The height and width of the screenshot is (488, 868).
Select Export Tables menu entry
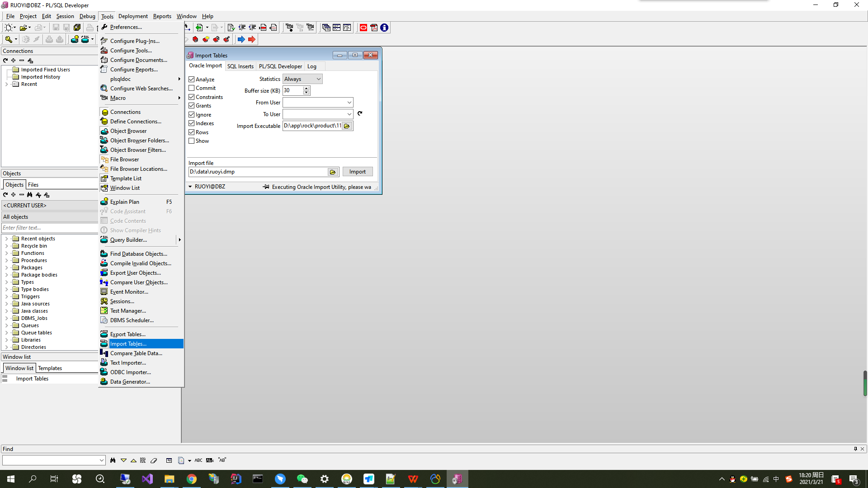coord(128,334)
